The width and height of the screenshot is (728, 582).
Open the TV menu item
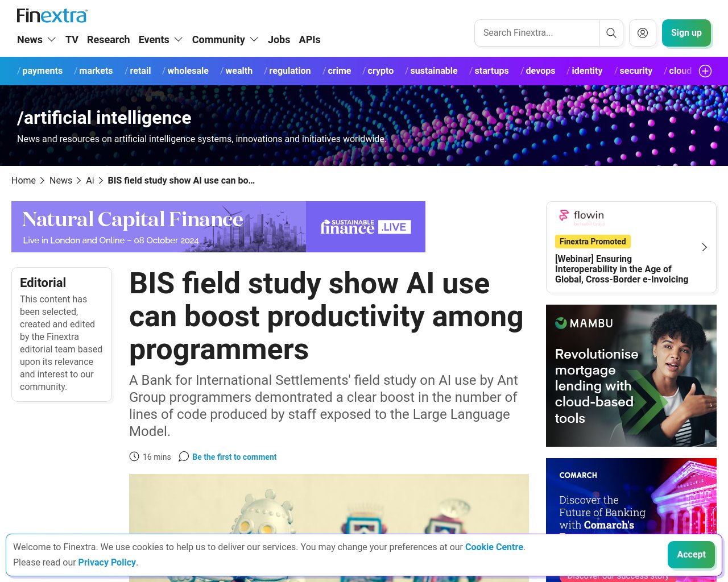pos(72,40)
